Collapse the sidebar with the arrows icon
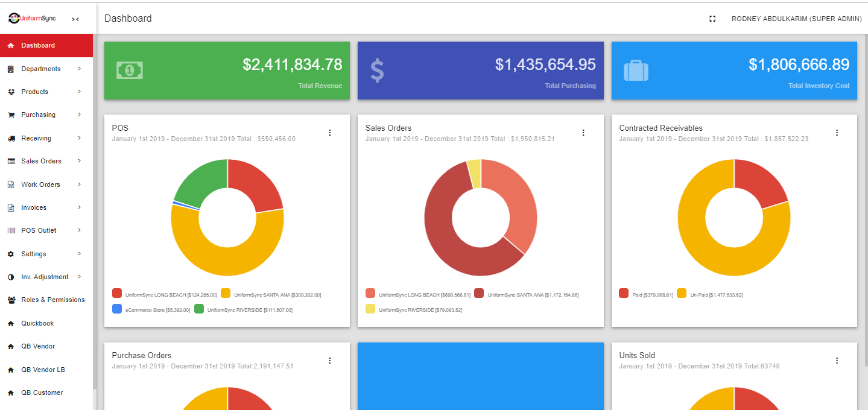868x410 pixels. [x=75, y=19]
